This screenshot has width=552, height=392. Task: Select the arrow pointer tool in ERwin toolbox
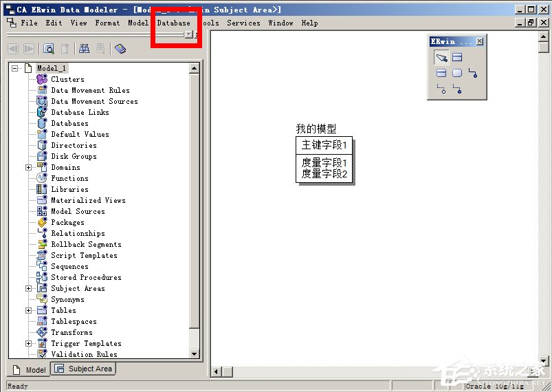441,57
